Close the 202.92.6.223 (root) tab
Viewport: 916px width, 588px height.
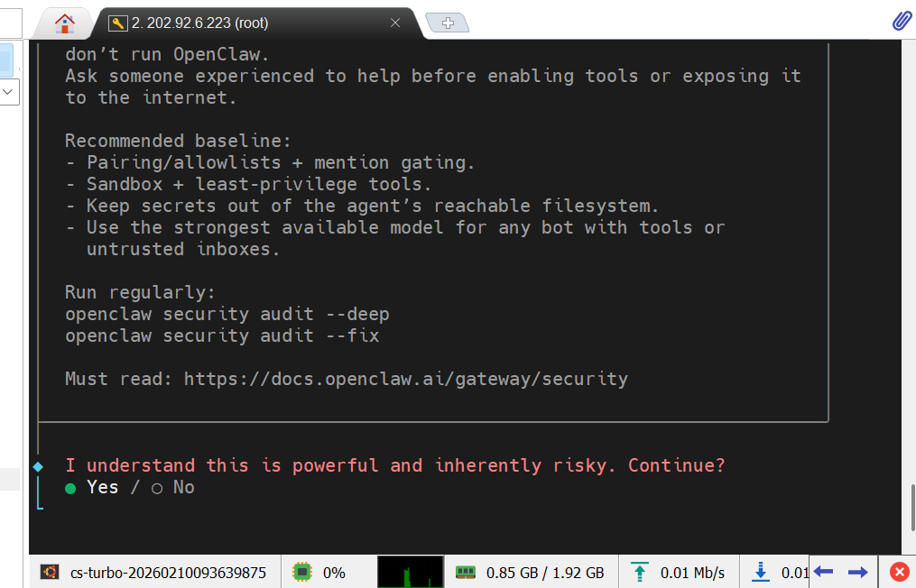click(x=395, y=23)
